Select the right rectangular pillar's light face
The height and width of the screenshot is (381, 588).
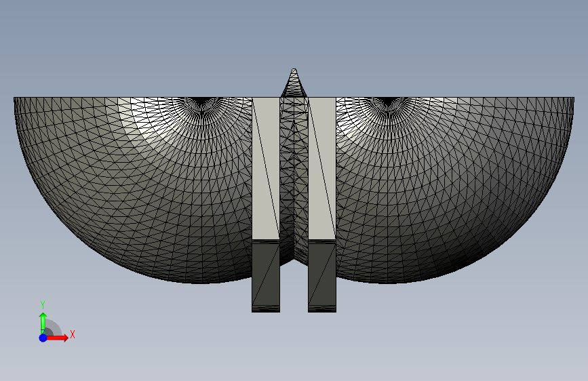(x=321, y=168)
